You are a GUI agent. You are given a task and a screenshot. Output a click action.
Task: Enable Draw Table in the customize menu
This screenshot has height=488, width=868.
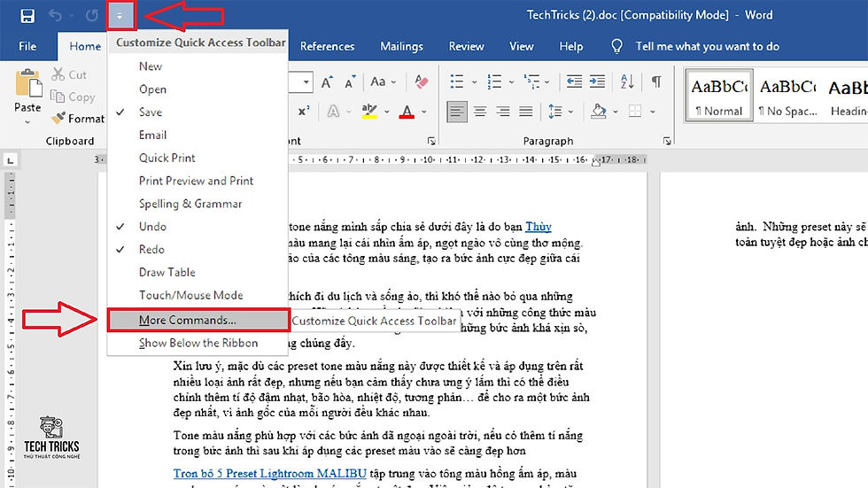coord(198,272)
